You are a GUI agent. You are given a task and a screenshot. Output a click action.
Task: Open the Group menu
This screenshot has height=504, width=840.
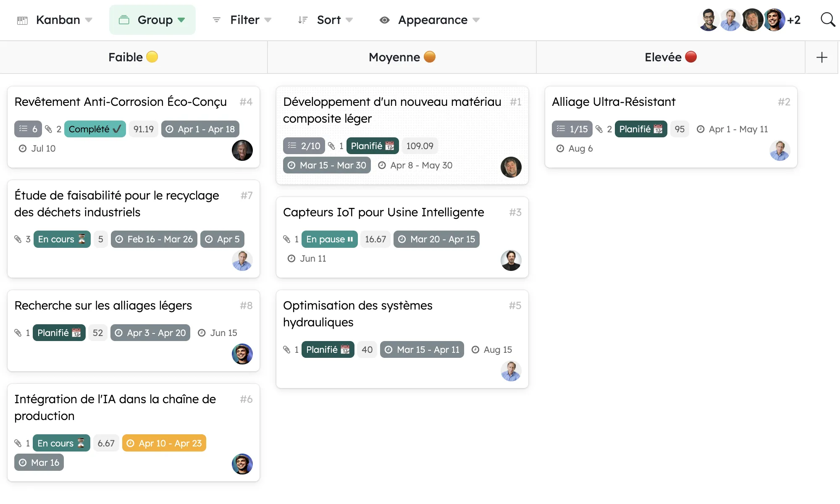tap(152, 20)
